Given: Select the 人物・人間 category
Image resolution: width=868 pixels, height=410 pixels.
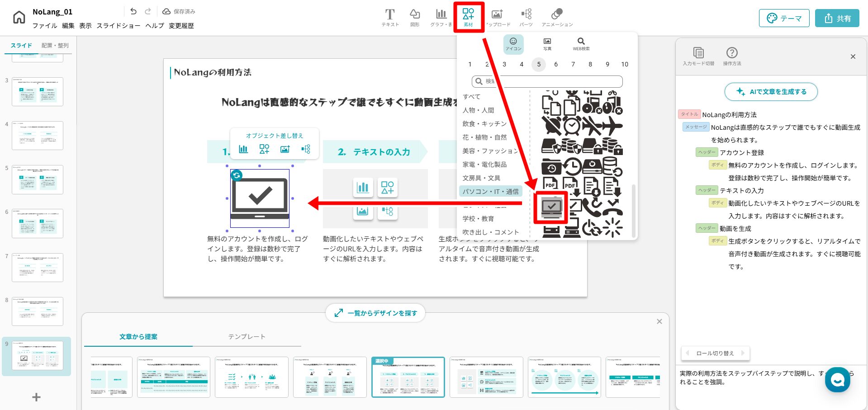Looking at the screenshot, I should point(478,110).
